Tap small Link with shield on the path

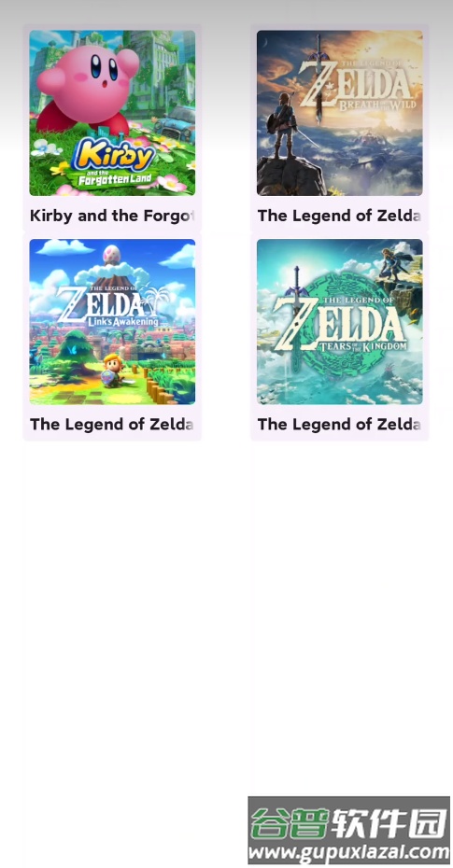(x=113, y=370)
